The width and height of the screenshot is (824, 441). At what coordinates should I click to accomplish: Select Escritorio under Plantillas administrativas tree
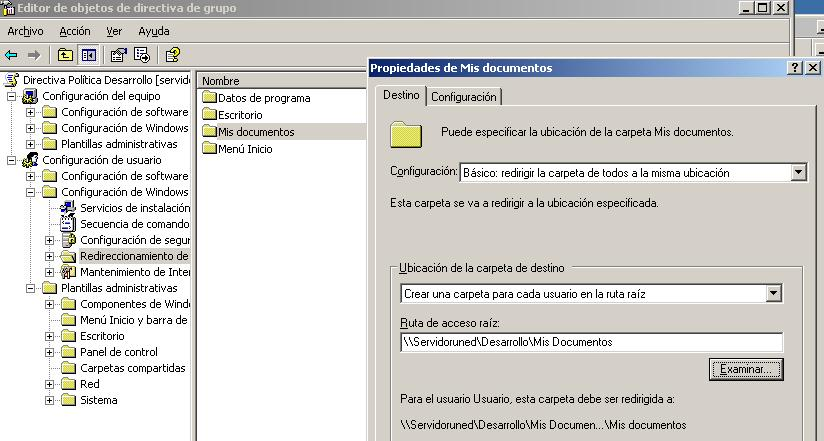[x=102, y=336]
